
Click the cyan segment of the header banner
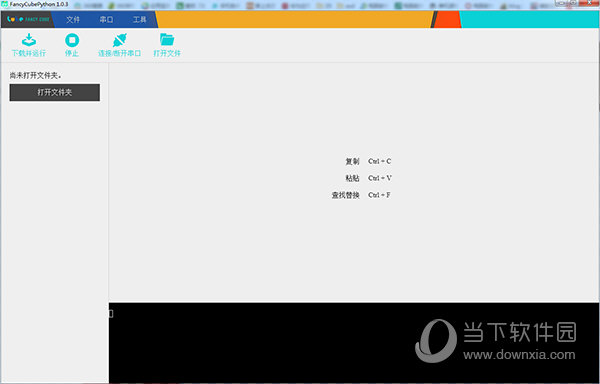[x=530, y=19]
